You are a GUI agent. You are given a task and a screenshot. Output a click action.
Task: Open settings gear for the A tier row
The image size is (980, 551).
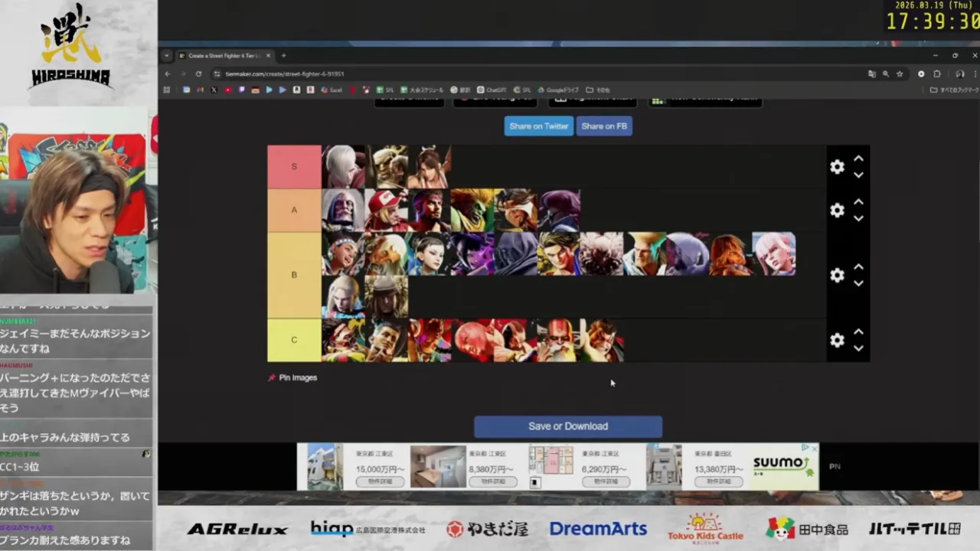point(837,210)
